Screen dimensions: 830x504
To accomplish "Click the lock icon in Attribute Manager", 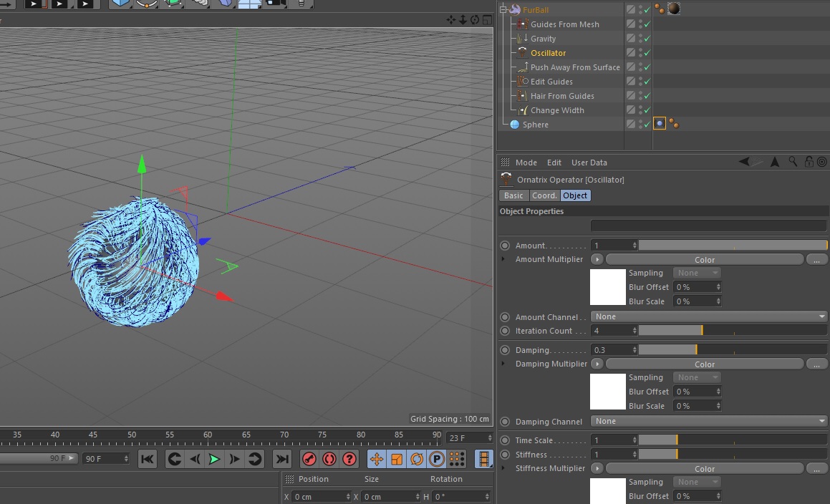I will click(x=809, y=163).
